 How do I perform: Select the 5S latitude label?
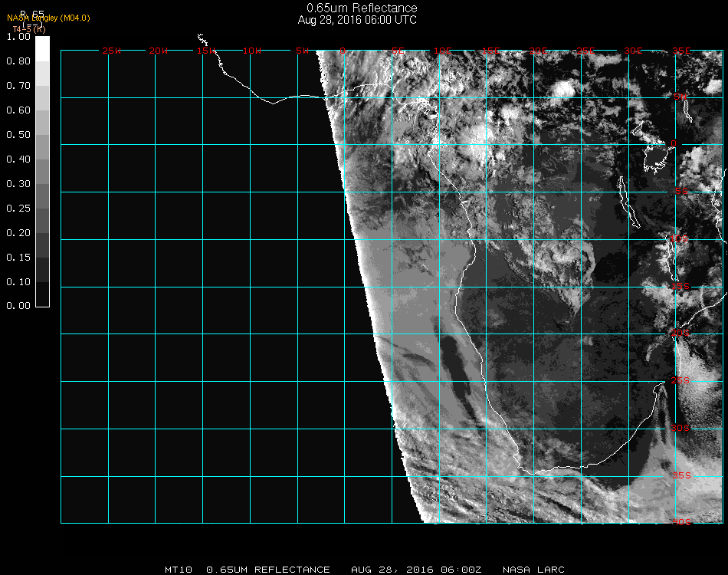(x=681, y=192)
